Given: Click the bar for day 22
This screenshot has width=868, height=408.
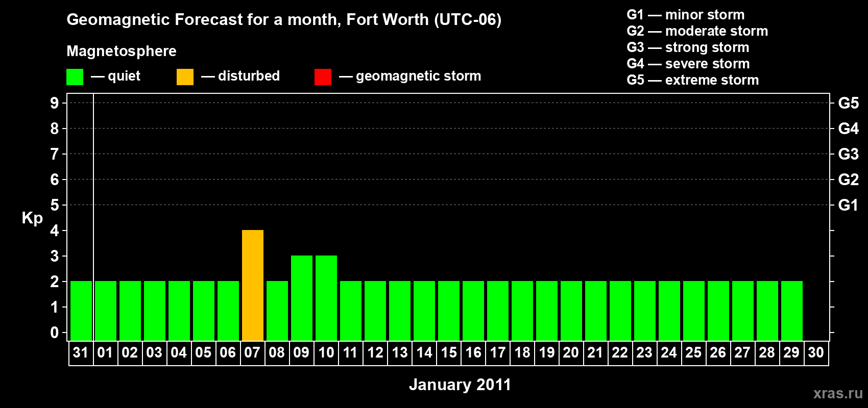Looking at the screenshot, I should pos(620,311).
